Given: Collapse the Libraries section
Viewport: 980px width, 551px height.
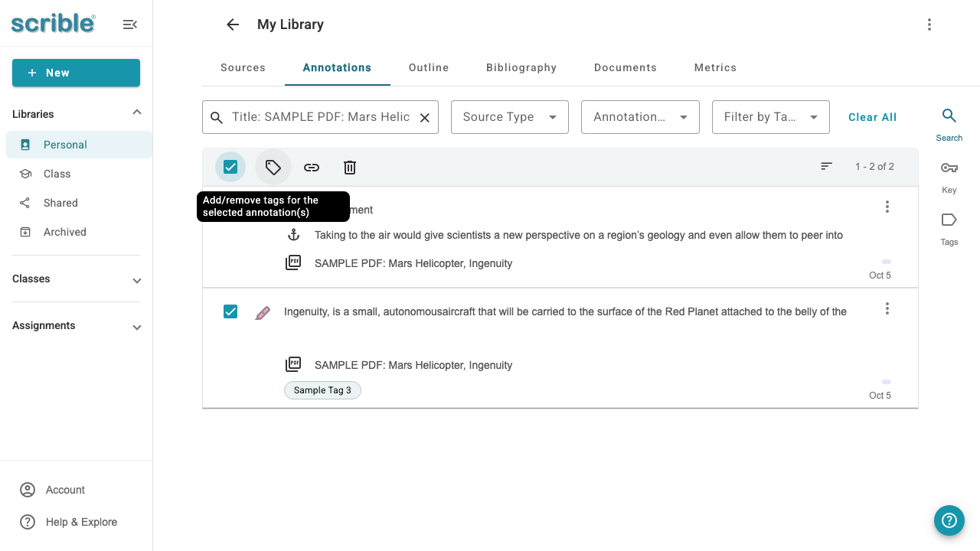Looking at the screenshot, I should coord(137,113).
